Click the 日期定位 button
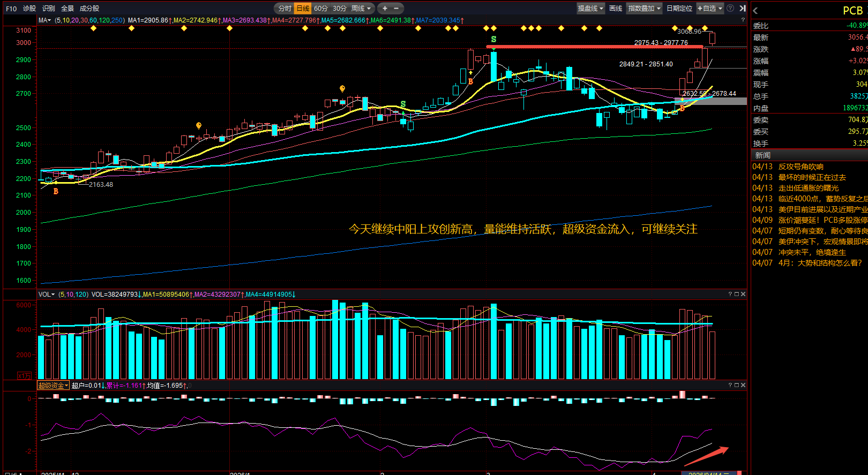Screen dimensions: 868x475 click(679, 9)
